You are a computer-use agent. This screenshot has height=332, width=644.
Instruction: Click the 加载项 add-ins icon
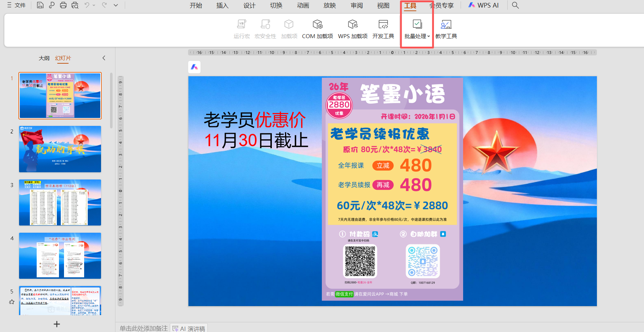pyautogui.click(x=289, y=29)
